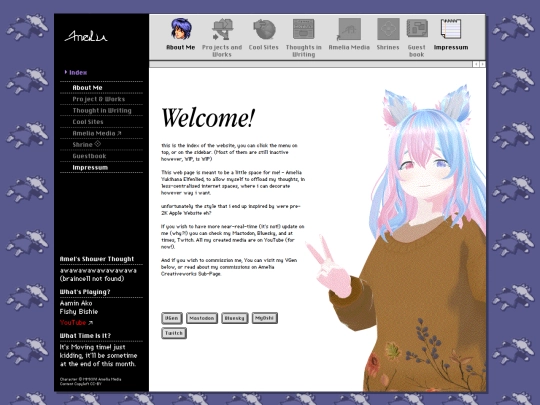The height and width of the screenshot is (405, 540).
Task: Open Project & Works sidebar entry
Action: point(99,99)
